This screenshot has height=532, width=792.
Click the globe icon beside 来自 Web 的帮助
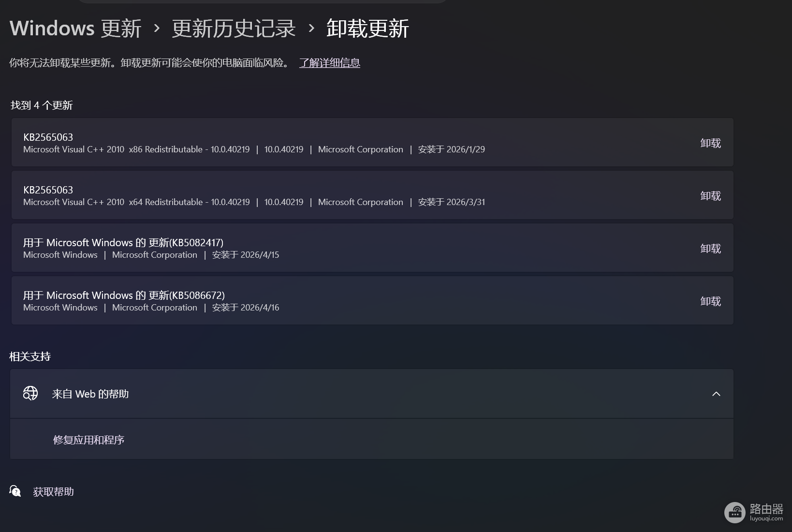(x=30, y=393)
